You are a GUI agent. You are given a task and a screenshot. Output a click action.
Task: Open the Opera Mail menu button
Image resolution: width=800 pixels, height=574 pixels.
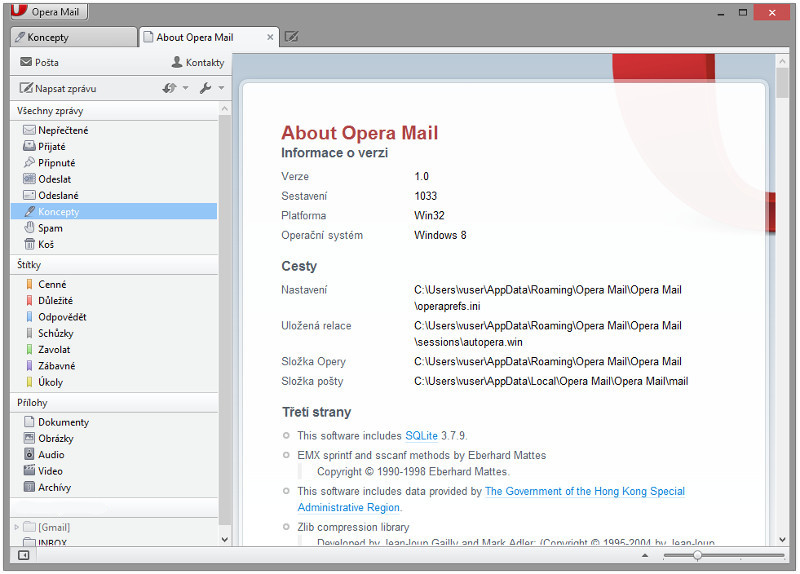point(49,11)
